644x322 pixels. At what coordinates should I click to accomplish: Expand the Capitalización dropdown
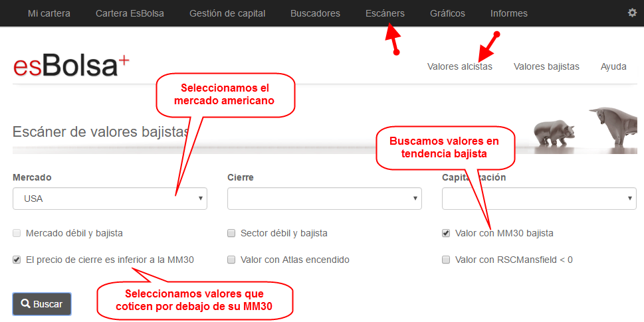coord(539,199)
